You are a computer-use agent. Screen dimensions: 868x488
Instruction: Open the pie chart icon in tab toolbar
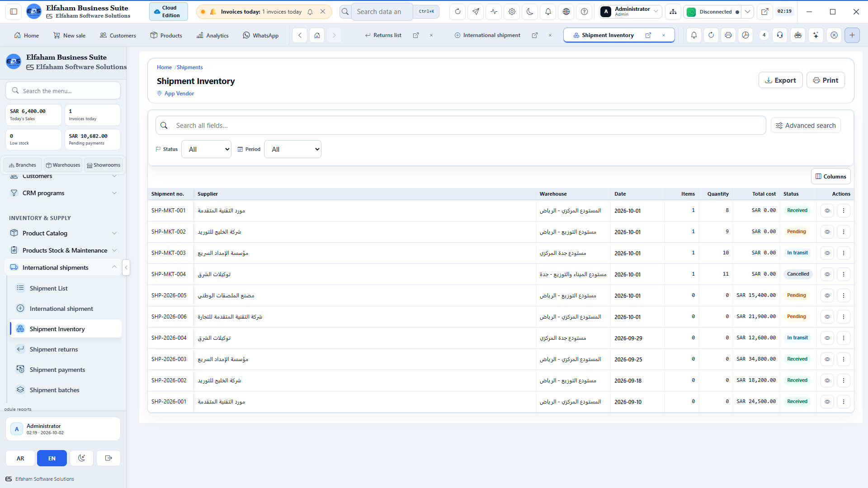point(745,35)
